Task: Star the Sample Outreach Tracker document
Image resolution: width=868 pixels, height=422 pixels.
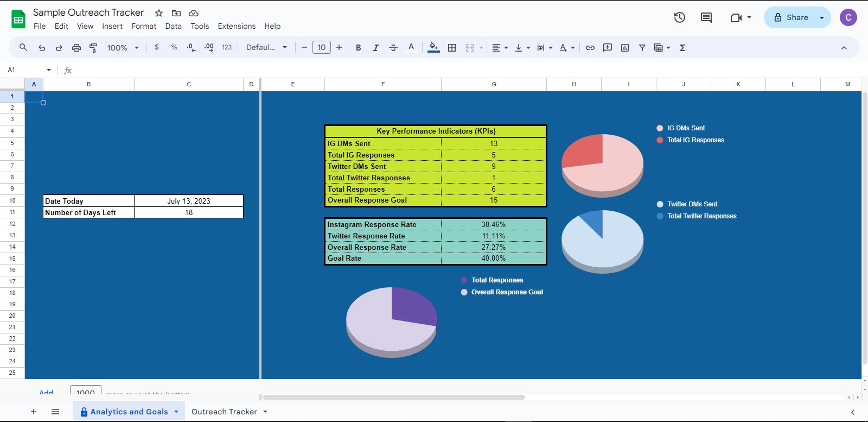Action: (x=159, y=13)
